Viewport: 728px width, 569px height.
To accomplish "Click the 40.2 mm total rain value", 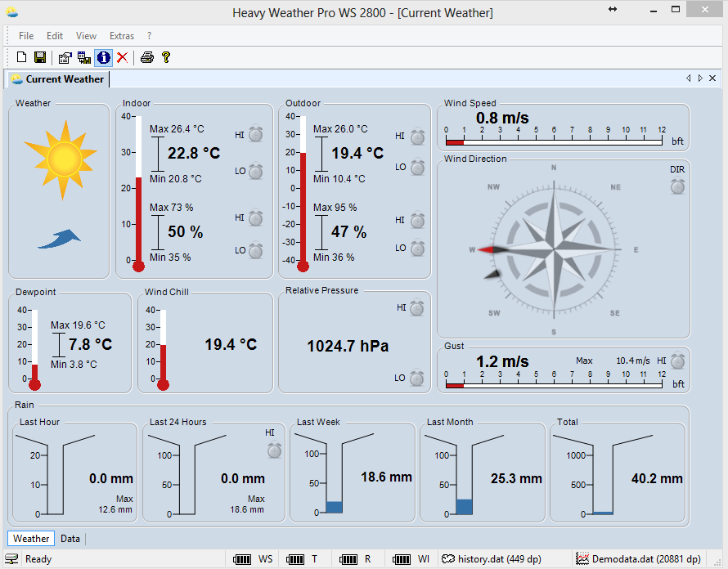I will coord(657,478).
